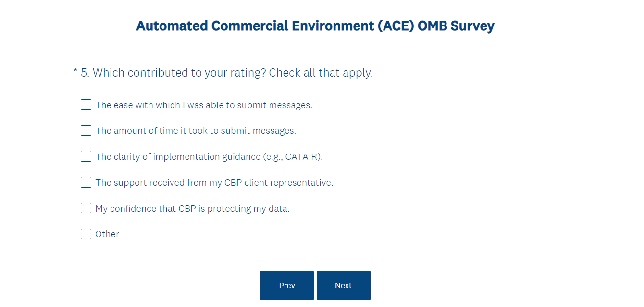Image resolution: width=644 pixels, height=307 pixels.
Task: Click the label 'The ease with which I was able to submit messages'
Action: (204, 105)
